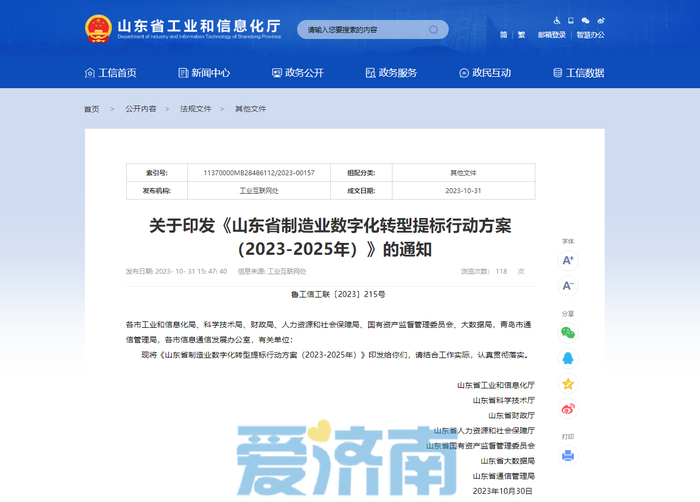The width and height of the screenshot is (700, 502).
Task: Click the 工业互联网处 cell in info table
Action: click(259, 191)
